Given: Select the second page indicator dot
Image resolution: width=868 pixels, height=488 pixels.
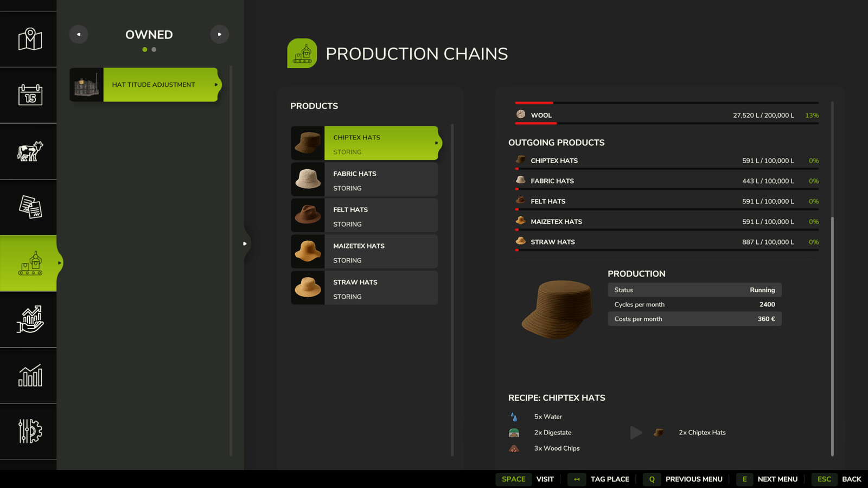Looking at the screenshot, I should point(154,50).
